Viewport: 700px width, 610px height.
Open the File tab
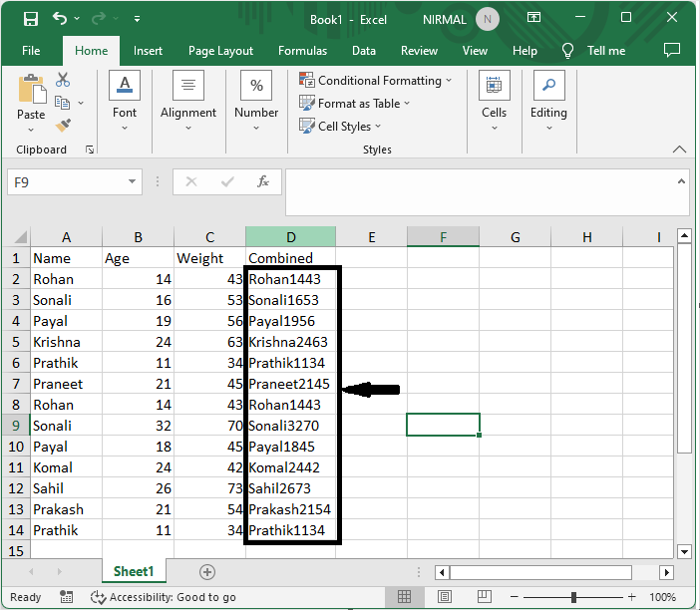point(31,51)
